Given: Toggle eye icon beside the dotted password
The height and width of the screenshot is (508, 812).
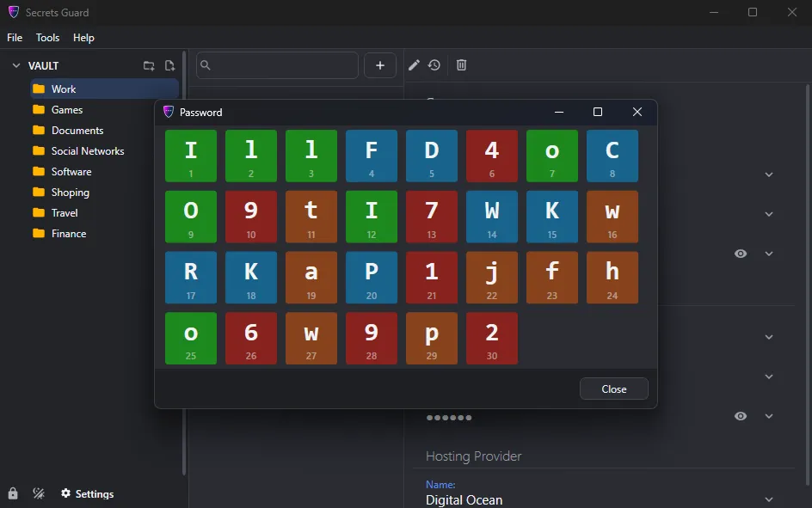Looking at the screenshot, I should 741,416.
